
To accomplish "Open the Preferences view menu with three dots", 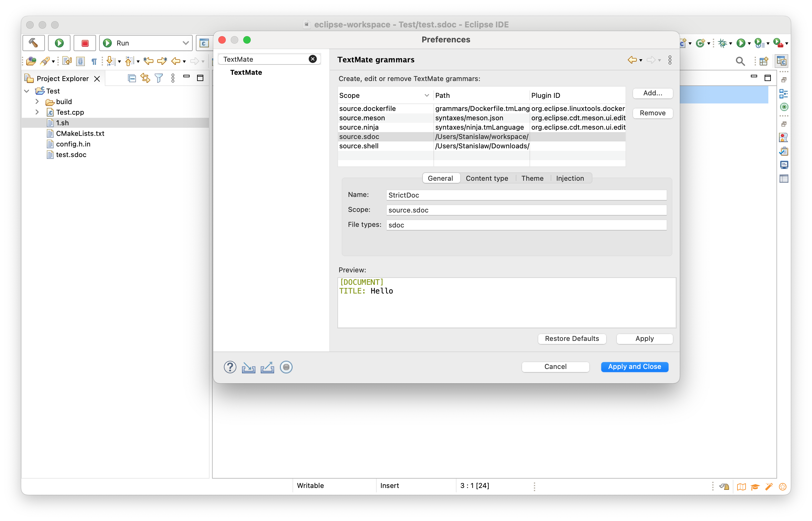I will (670, 60).
